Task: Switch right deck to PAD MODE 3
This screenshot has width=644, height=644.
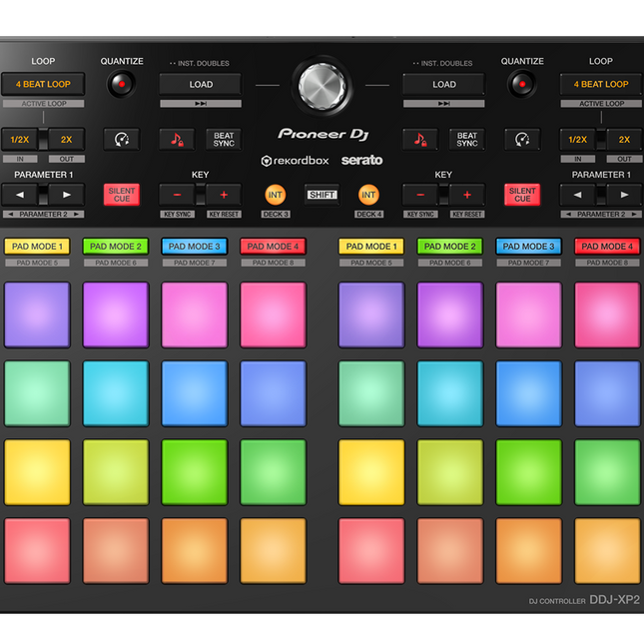Action: click(x=528, y=247)
